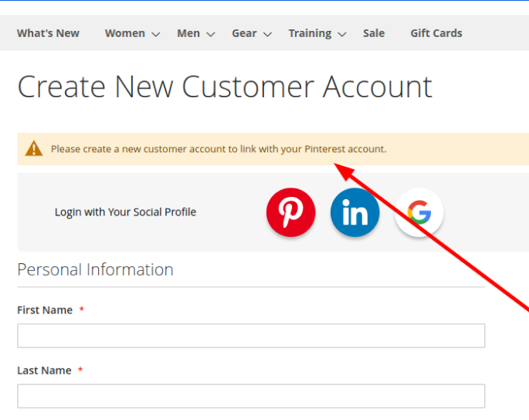Click the warning triangle icon in alert
Image resolution: width=529 pixels, height=420 pixels.
pyautogui.click(x=34, y=149)
